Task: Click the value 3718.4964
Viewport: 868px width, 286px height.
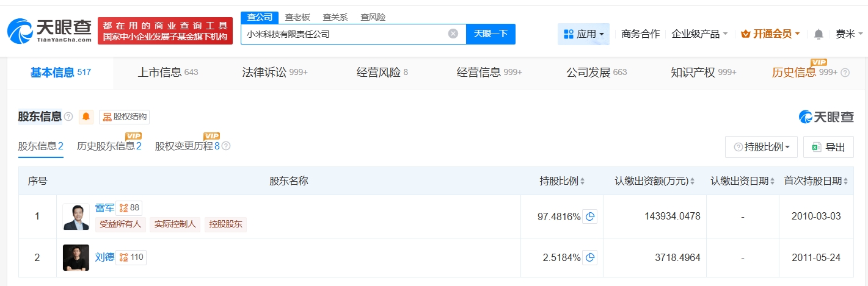Action: pos(677,258)
